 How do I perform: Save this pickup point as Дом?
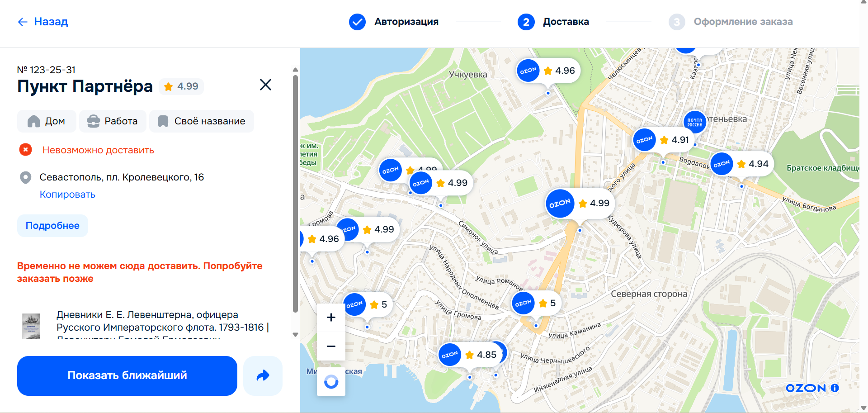click(47, 121)
